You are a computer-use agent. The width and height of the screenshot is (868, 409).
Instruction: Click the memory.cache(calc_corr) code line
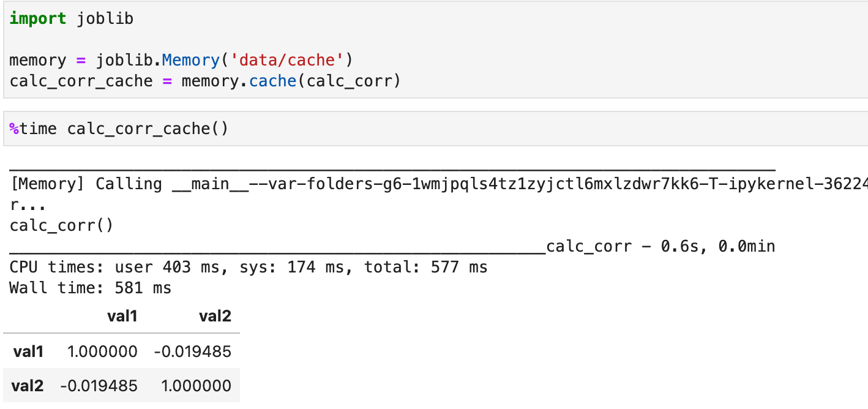coord(204,81)
